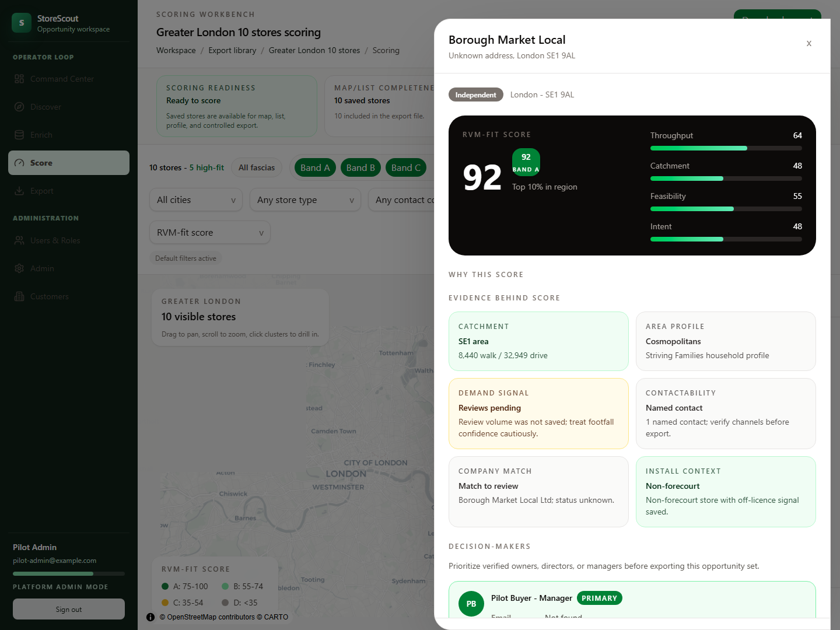The width and height of the screenshot is (840, 630).
Task: Open the Enrich database icon
Action: pos(19,135)
